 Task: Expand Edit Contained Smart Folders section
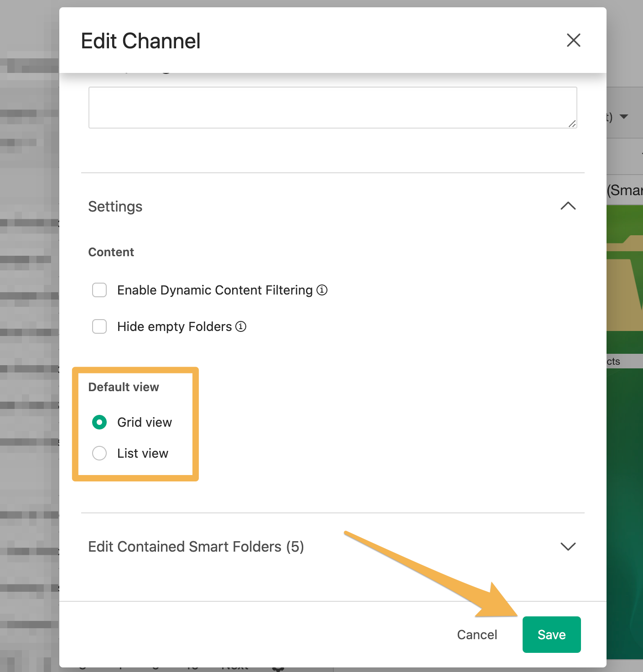(x=568, y=546)
